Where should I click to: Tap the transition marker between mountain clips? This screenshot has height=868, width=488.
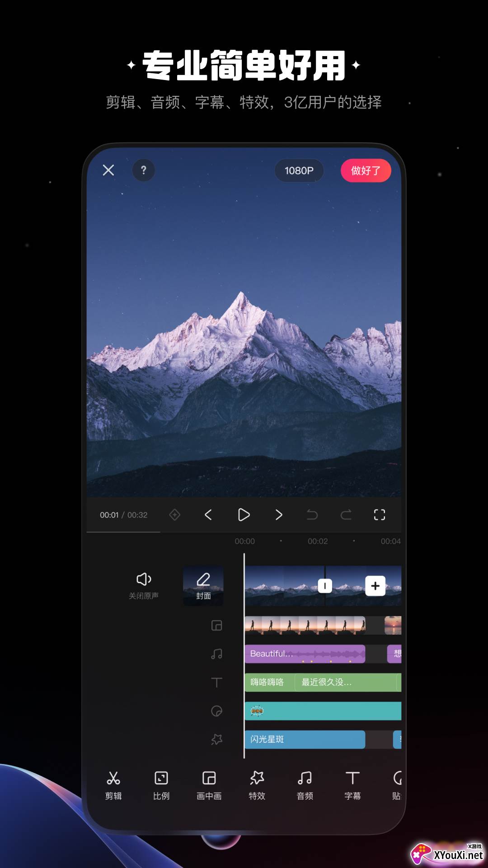325,586
